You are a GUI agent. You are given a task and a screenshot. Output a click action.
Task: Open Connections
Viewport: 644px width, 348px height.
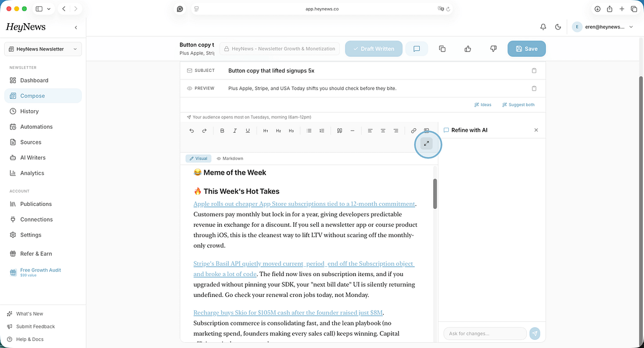coord(43,220)
